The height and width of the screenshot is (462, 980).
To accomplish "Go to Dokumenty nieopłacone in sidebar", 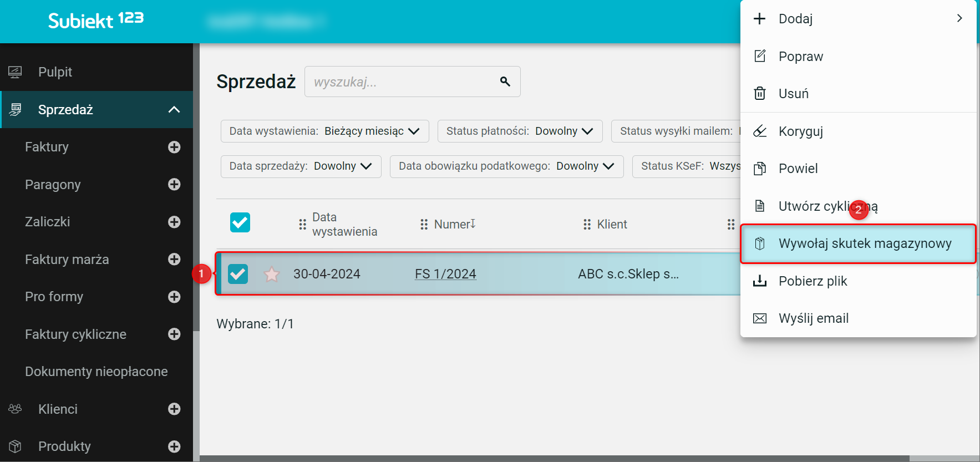I will point(97,372).
